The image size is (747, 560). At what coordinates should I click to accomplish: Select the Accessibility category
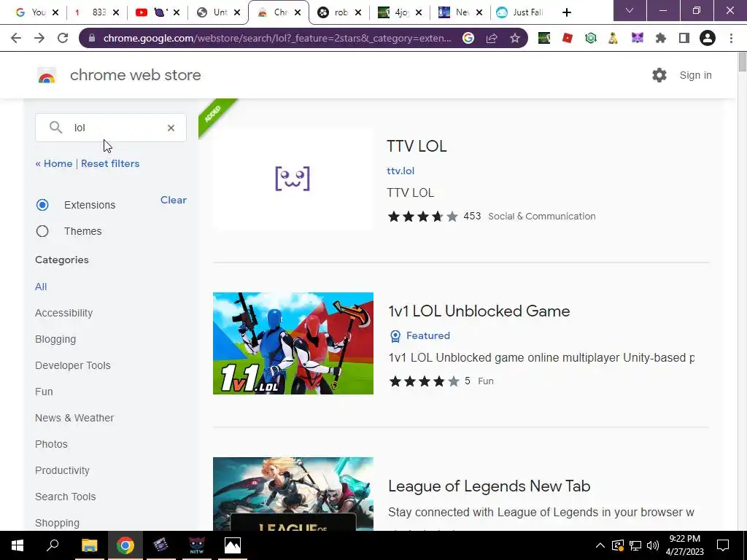64,313
